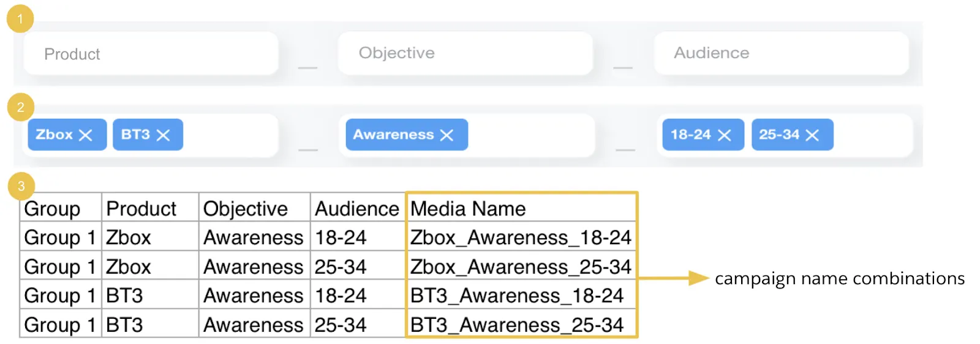Click the Audience input field
Viewport: 980px width, 344px height.
[x=782, y=53]
